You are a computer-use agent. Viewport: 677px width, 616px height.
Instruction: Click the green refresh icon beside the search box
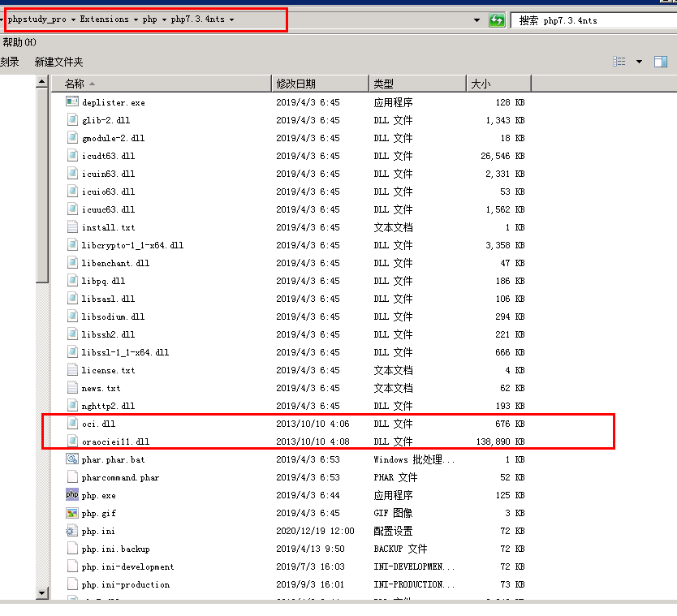pos(496,18)
